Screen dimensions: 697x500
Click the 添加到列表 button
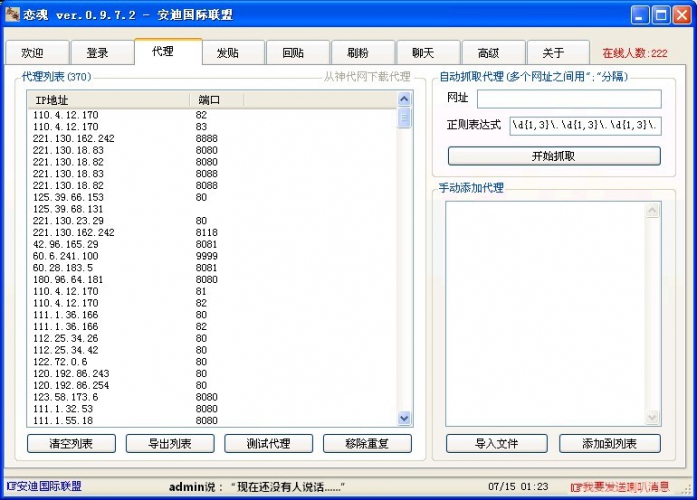pos(610,444)
